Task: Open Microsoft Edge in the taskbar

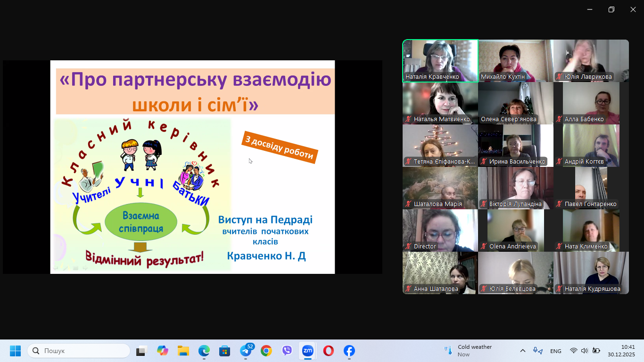Action: (x=204, y=351)
